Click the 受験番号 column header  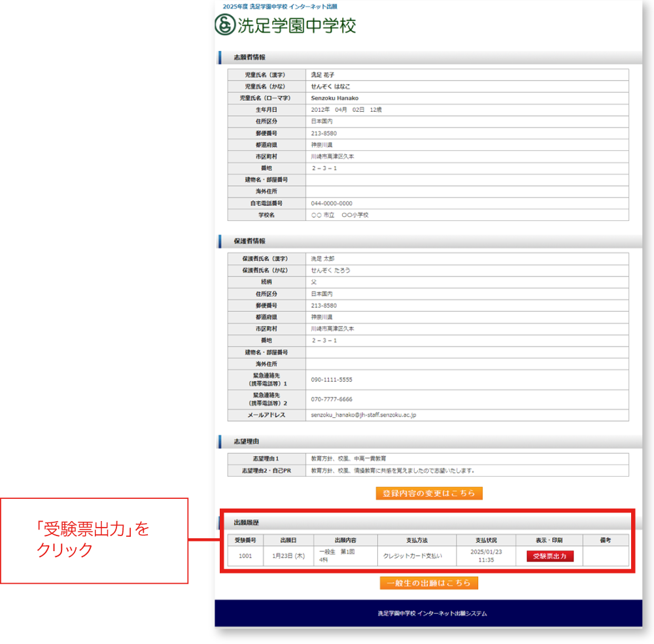point(245,540)
